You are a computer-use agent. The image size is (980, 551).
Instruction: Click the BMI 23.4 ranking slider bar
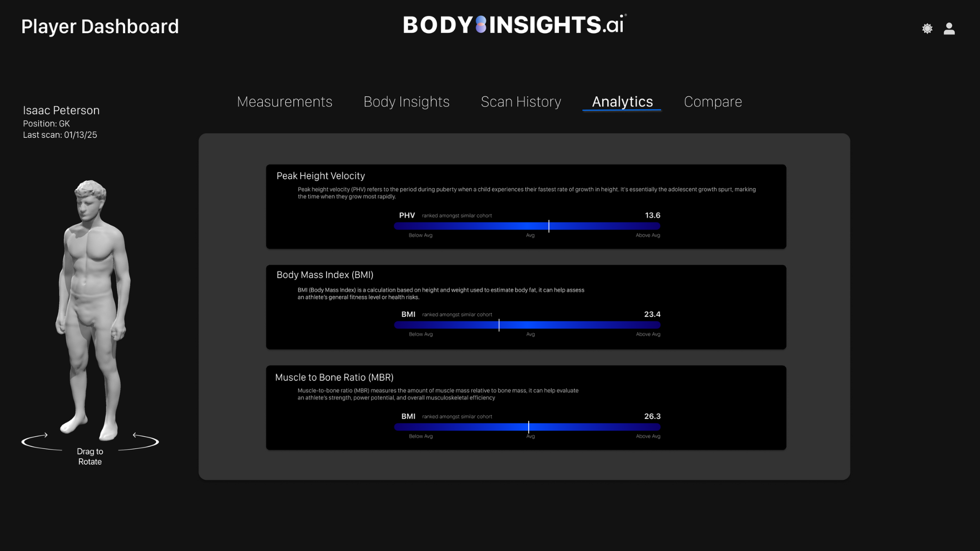527,325
